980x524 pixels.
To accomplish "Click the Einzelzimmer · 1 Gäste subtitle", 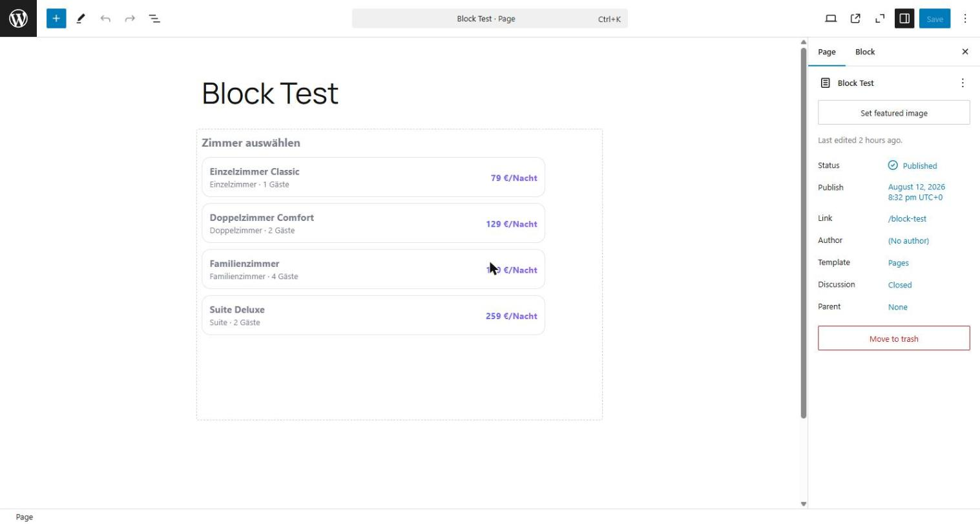I will coord(249,184).
